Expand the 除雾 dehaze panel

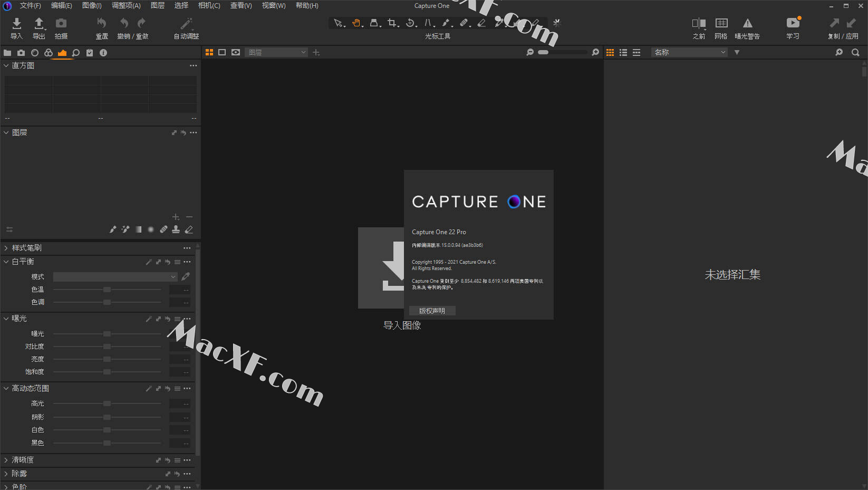[6, 474]
